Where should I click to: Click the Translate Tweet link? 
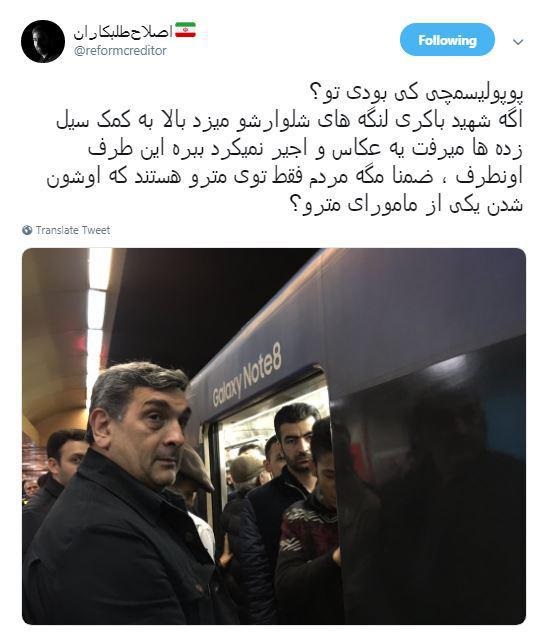[x=73, y=230]
